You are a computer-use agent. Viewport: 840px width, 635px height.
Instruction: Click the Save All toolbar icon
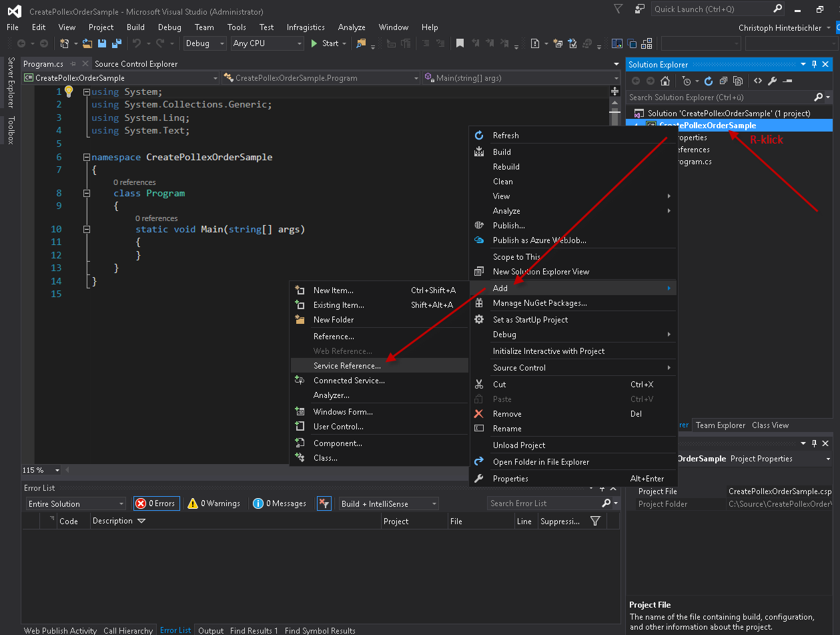(117, 43)
